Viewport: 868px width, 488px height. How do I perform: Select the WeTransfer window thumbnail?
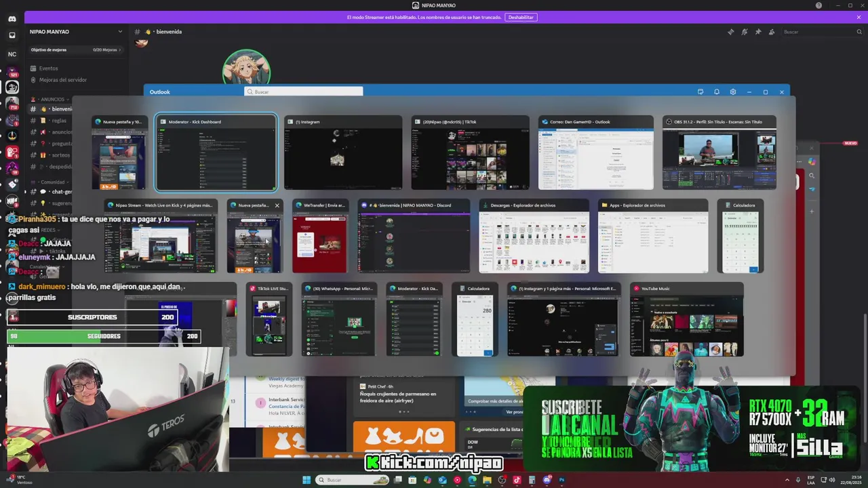pyautogui.click(x=319, y=236)
